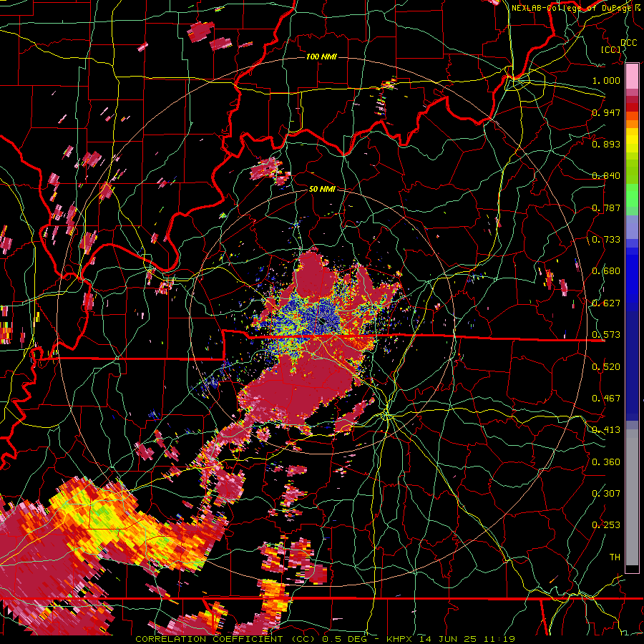Select legend value 0.680
644x644 pixels.
click(x=606, y=270)
